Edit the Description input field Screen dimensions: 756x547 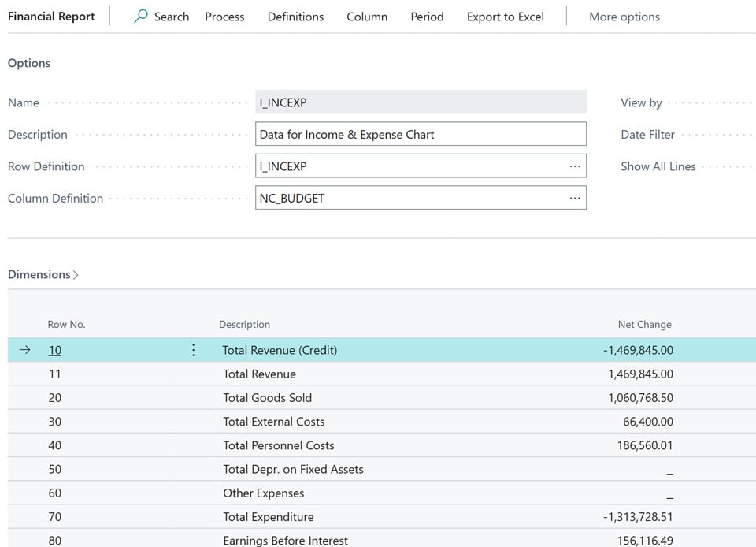point(421,134)
